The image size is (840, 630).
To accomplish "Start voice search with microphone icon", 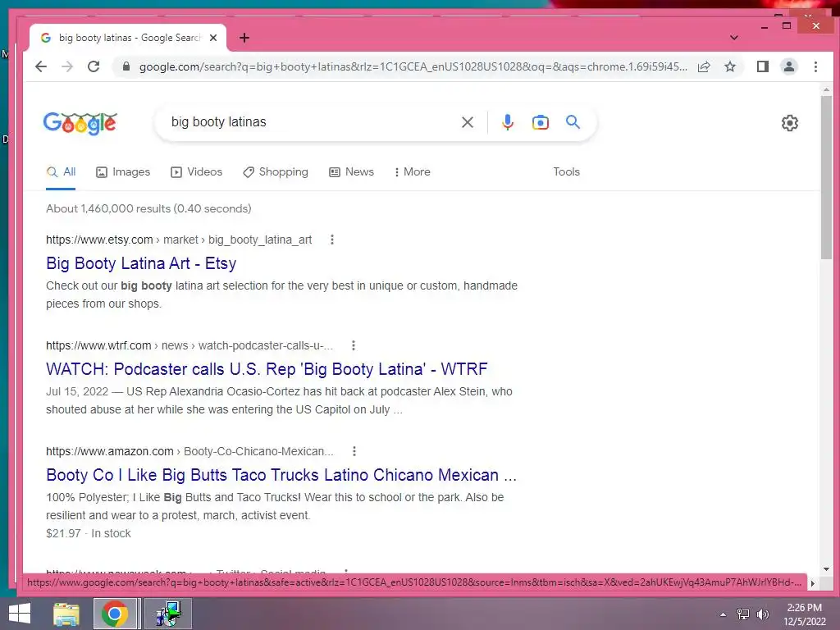I will coord(507,122).
